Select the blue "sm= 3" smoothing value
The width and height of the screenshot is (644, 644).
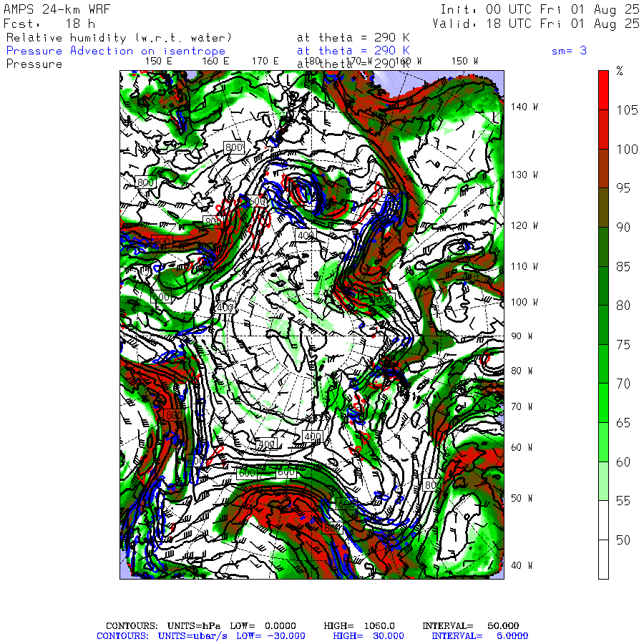tap(569, 51)
